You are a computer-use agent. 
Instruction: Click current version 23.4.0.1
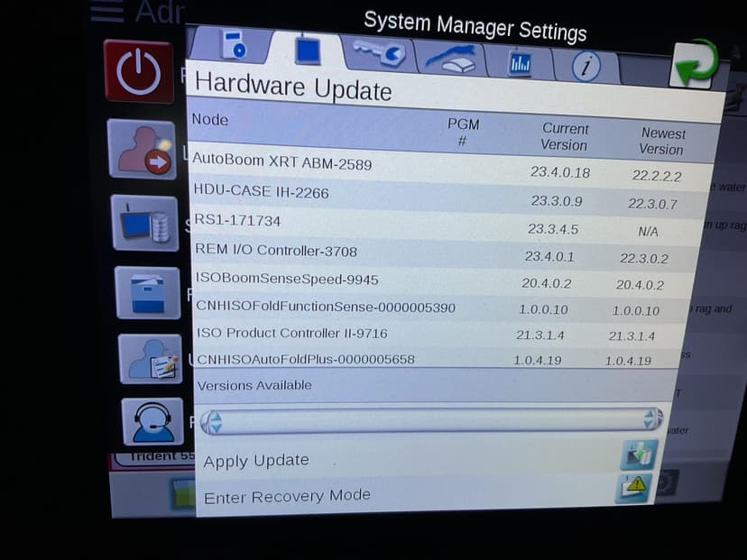click(x=549, y=257)
